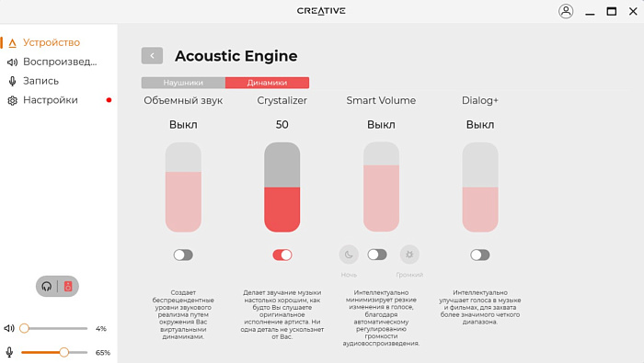
Task: Adjust the Crystalizer vertical level slider
Action: 282,187
